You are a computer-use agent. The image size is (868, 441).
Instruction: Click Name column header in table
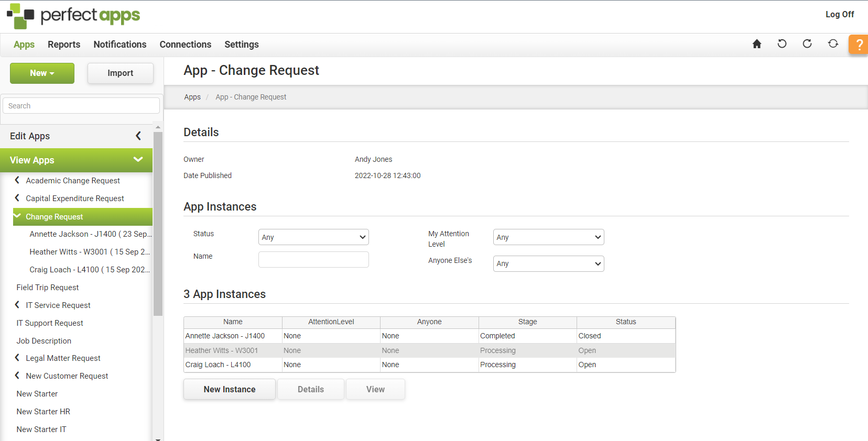pyautogui.click(x=233, y=322)
